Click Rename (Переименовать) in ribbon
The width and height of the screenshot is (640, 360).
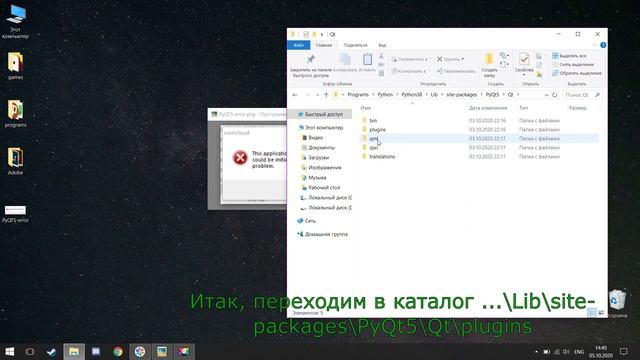[456, 71]
